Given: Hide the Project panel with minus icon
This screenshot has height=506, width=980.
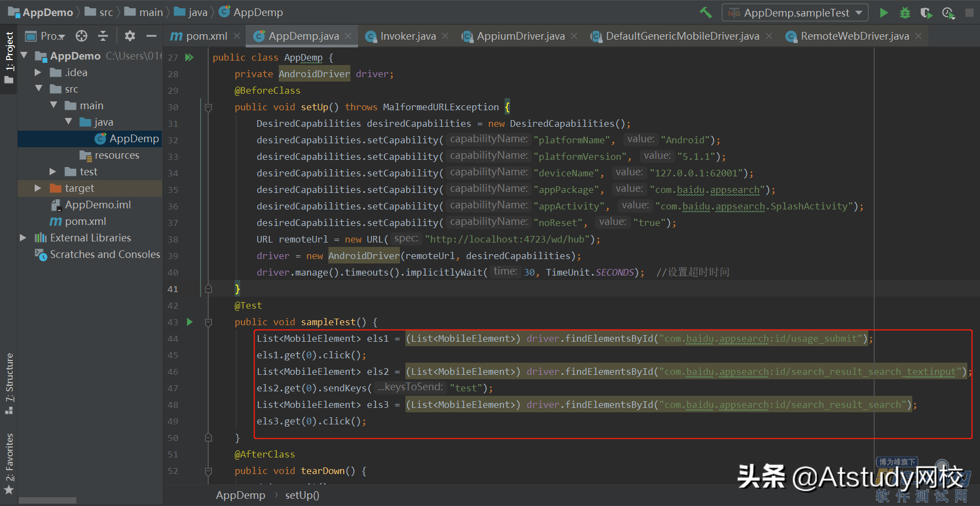Looking at the screenshot, I should (151, 36).
